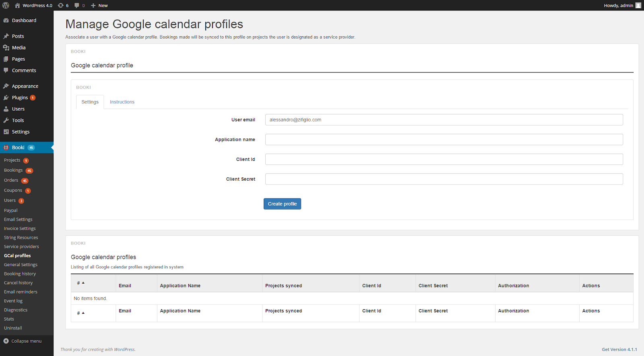Open the home icon for WordPress 4.0

point(17,5)
